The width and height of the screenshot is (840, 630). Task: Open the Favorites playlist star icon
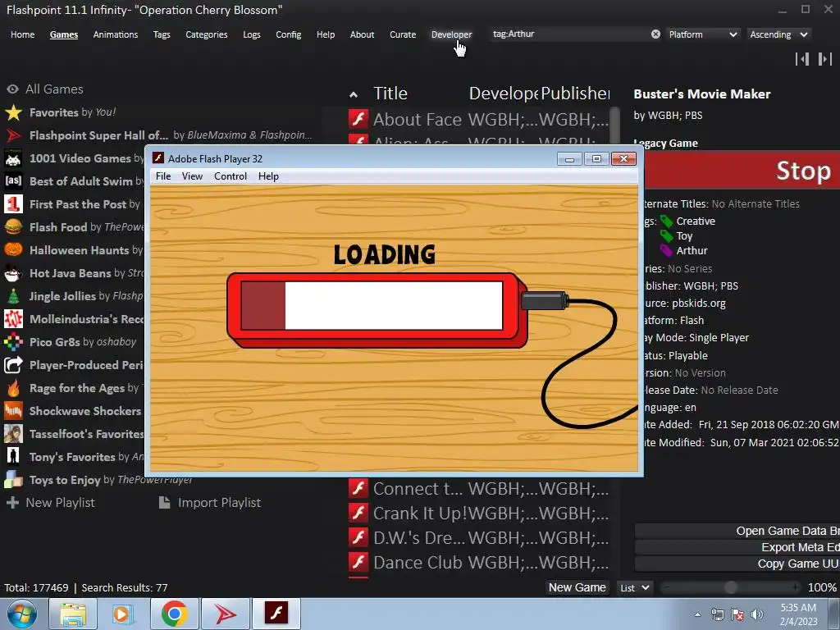point(13,112)
